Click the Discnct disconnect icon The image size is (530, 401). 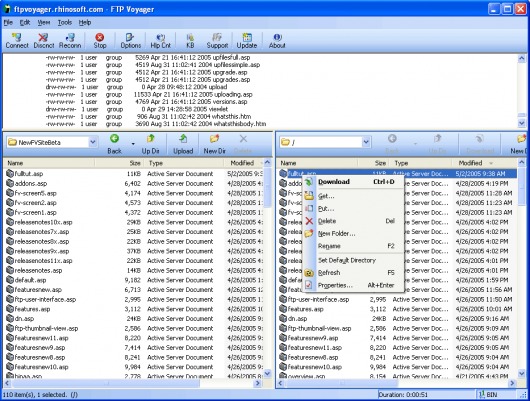[x=44, y=41]
